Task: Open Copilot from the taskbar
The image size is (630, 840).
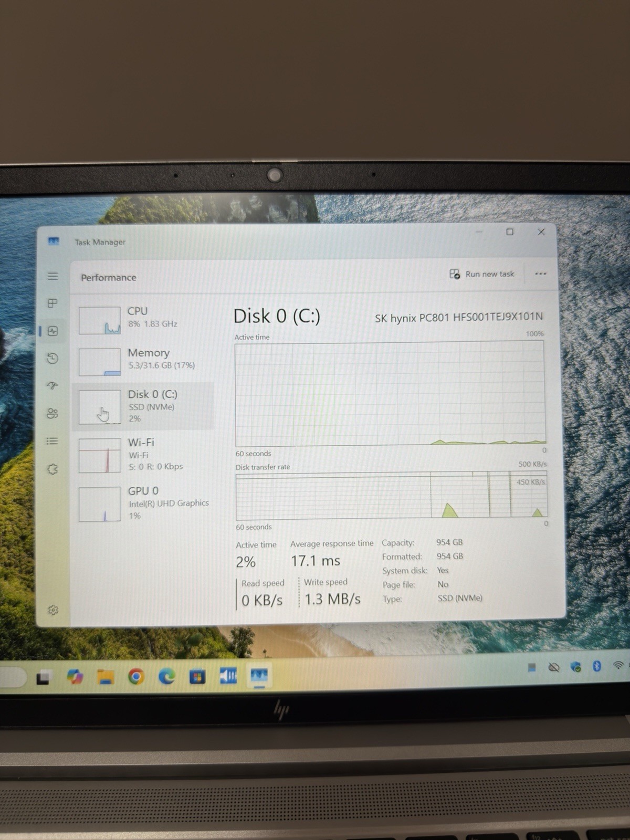Action: pyautogui.click(x=75, y=677)
